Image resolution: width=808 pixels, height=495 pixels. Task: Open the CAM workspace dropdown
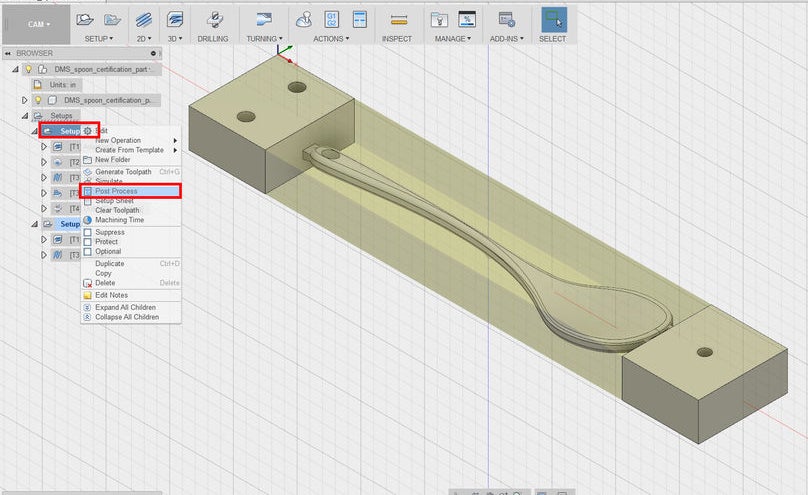[37, 24]
